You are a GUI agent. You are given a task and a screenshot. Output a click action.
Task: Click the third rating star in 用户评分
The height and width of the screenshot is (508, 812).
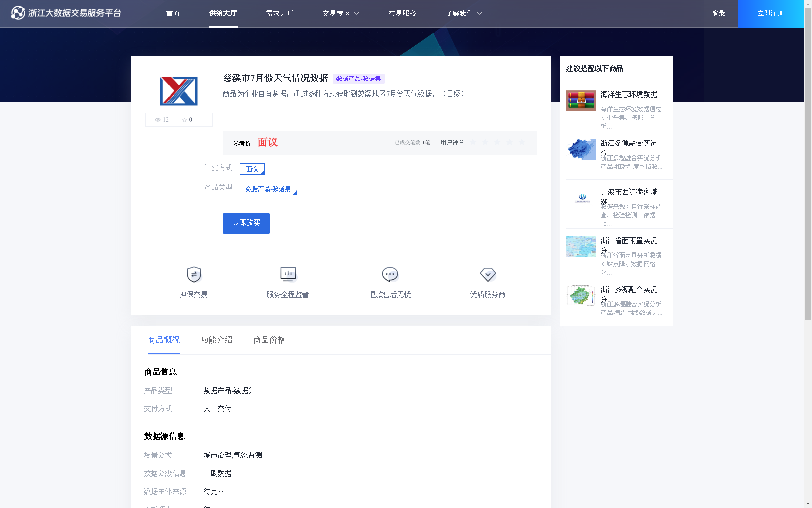pyautogui.click(x=497, y=142)
